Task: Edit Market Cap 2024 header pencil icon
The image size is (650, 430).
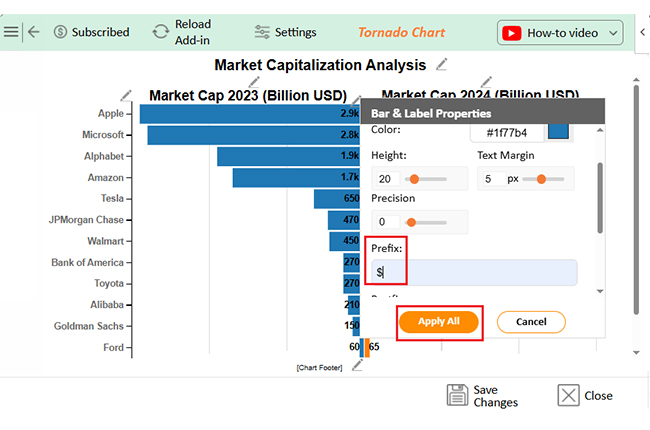Action: 486,82
